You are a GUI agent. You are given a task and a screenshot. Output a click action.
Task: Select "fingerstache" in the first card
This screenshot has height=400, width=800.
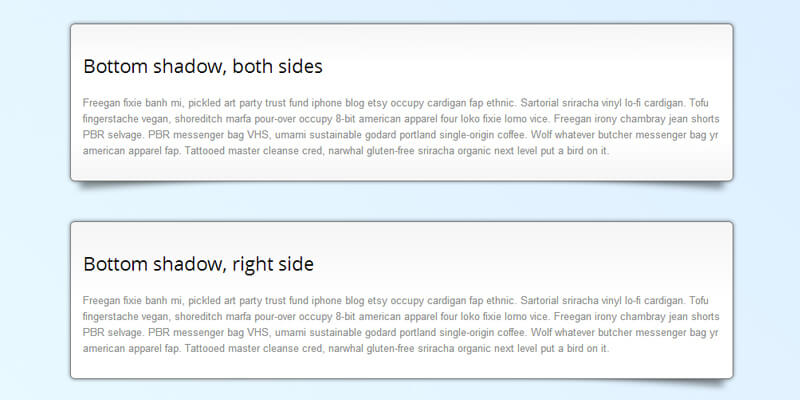click(x=113, y=118)
